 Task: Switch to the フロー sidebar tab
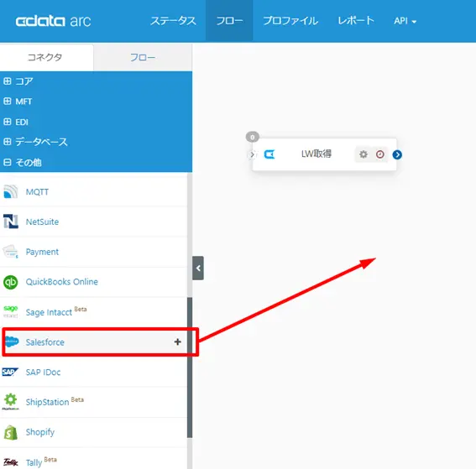[x=143, y=57]
